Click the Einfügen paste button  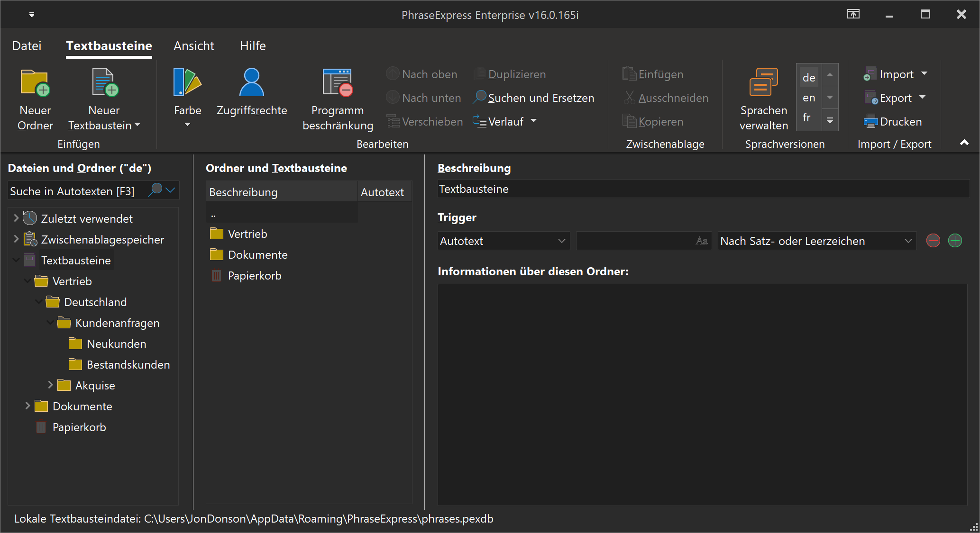(x=653, y=74)
